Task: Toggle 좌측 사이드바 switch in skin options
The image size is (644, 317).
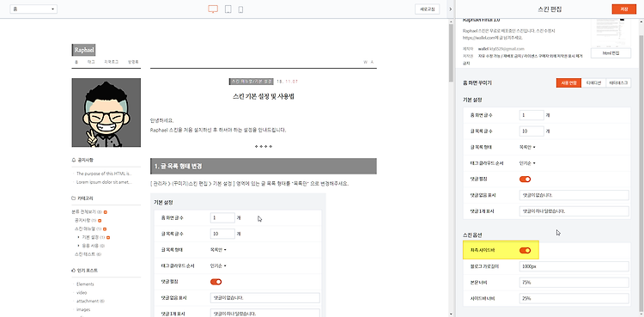Action: pos(525,250)
